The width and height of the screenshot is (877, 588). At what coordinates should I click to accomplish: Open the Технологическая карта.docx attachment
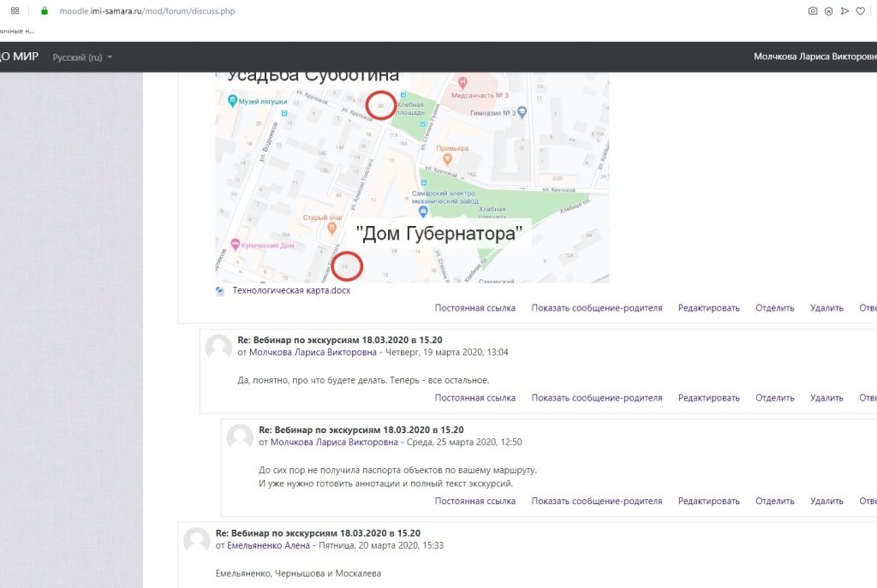[291, 290]
